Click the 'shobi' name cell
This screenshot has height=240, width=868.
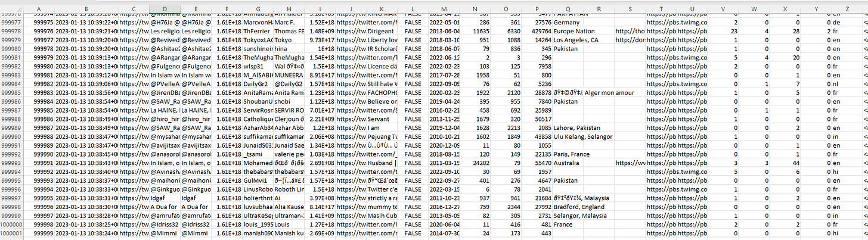[289, 101]
